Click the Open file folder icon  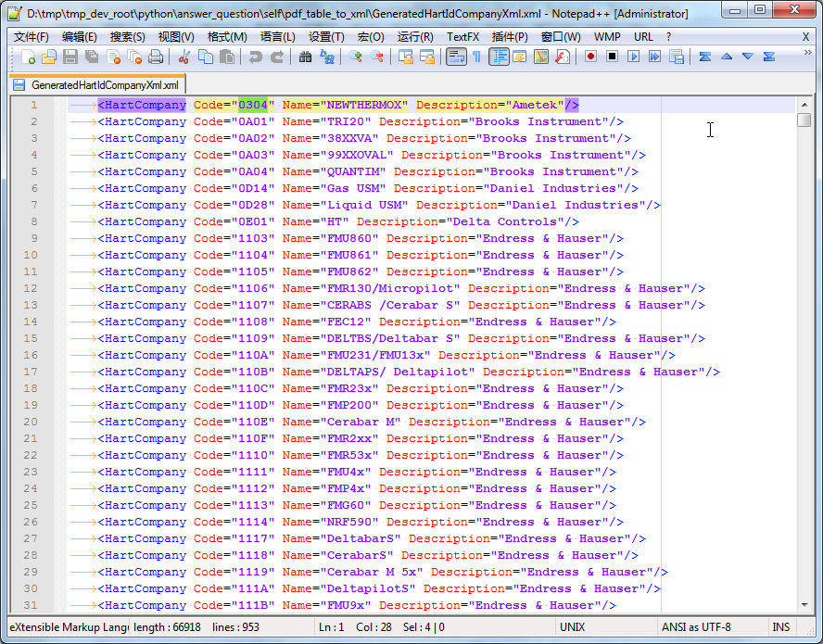click(x=49, y=57)
